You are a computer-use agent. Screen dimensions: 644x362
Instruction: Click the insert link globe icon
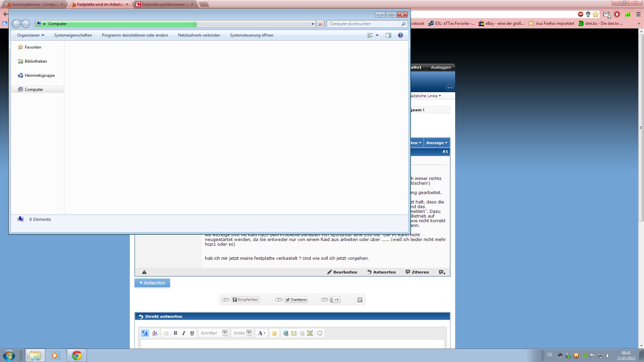click(x=285, y=333)
